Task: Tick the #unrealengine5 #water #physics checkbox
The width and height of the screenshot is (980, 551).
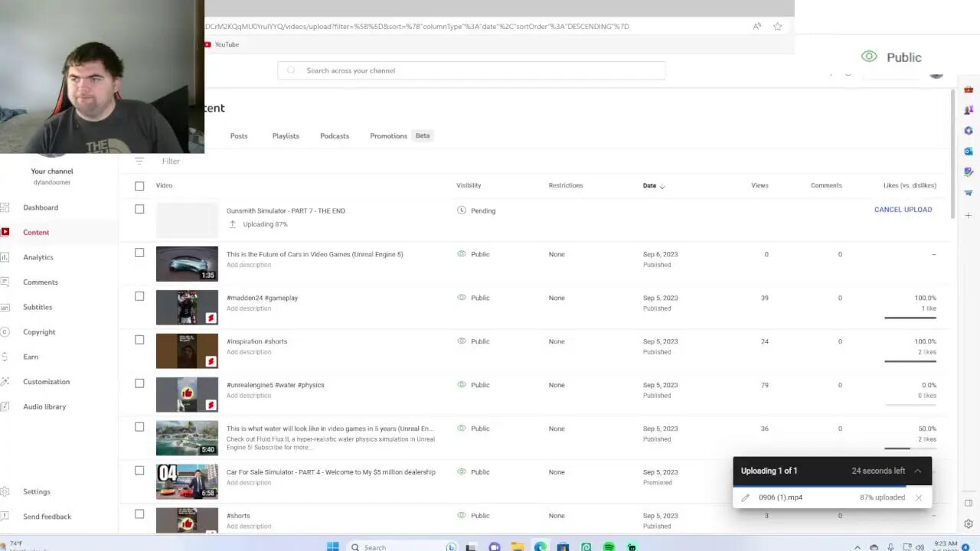Action: (139, 383)
